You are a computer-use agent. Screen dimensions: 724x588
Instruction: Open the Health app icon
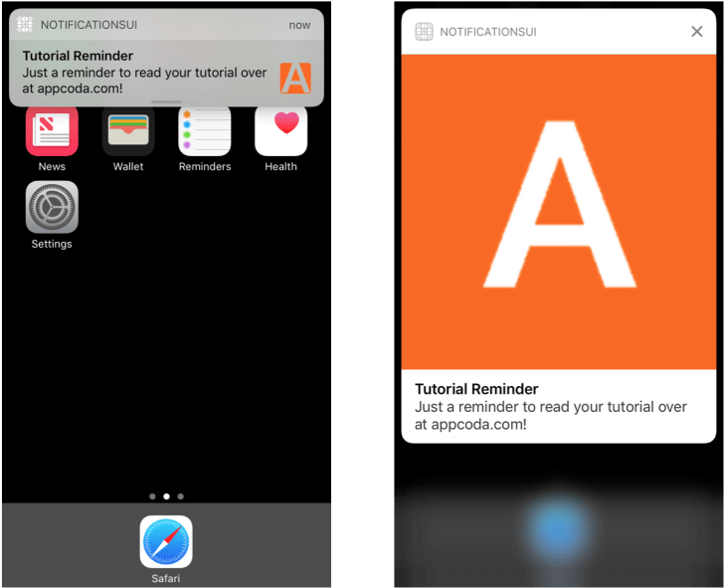click(x=280, y=130)
